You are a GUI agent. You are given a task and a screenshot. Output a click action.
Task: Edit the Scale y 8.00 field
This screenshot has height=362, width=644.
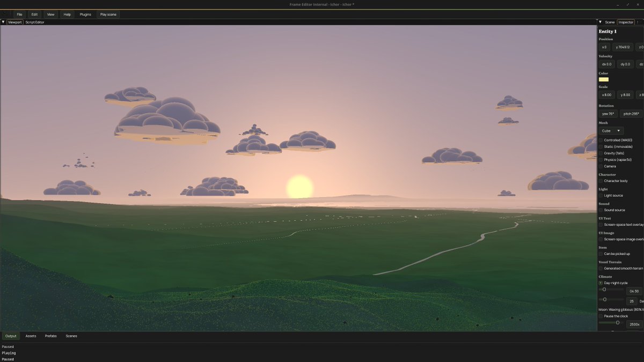(x=625, y=95)
